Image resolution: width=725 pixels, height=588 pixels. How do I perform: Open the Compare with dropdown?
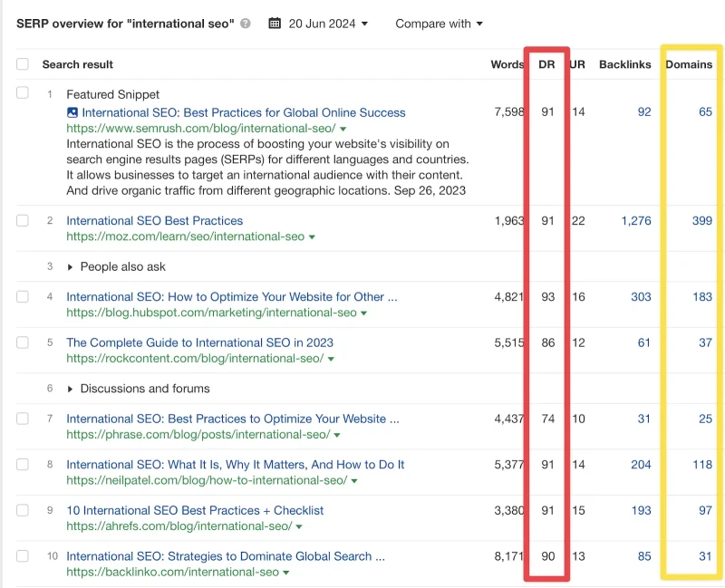(x=439, y=24)
